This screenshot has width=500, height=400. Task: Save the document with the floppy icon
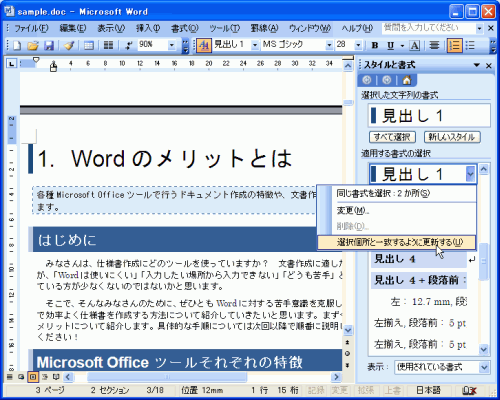click(x=49, y=45)
